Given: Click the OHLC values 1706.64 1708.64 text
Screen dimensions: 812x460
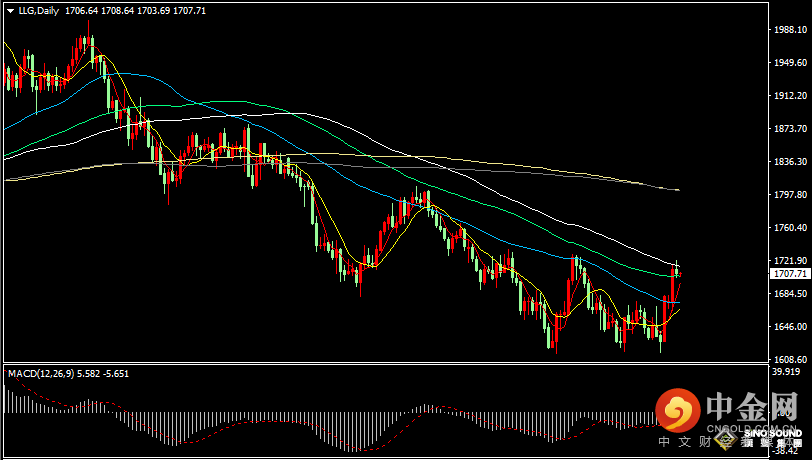Looking at the screenshot, I should pyautogui.click(x=99, y=11).
